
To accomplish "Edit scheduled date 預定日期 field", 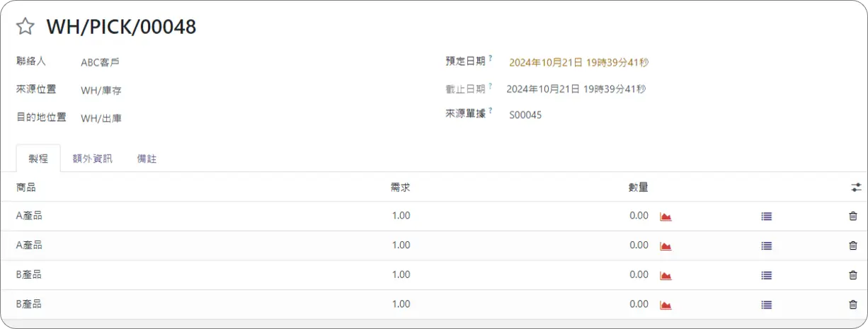I will point(578,62).
